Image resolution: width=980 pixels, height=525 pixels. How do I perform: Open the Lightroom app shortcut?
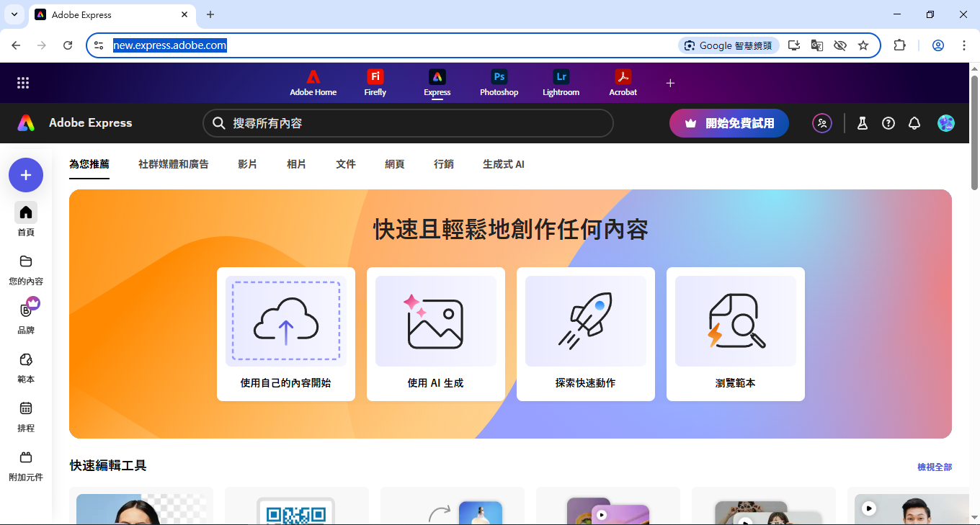(561, 82)
